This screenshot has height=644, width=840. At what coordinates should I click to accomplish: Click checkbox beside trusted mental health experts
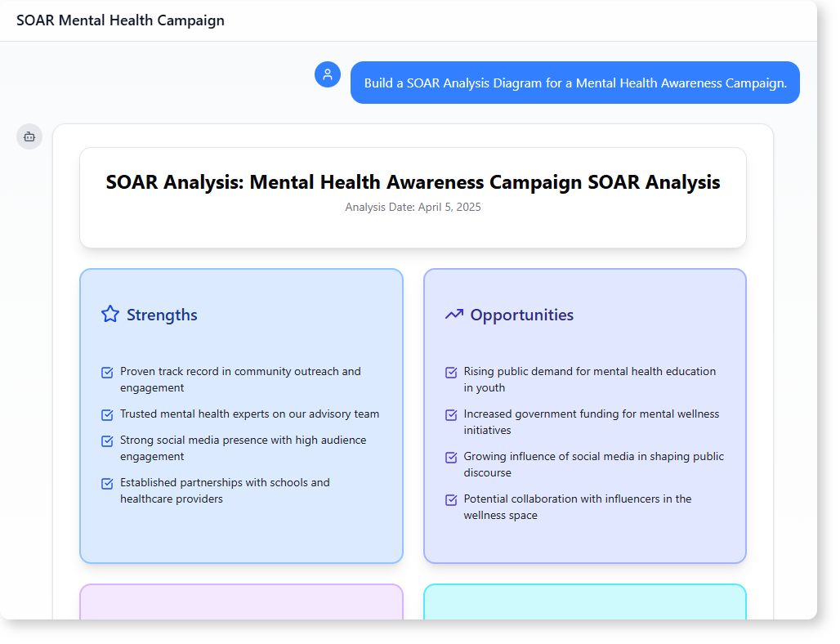pyautogui.click(x=107, y=415)
